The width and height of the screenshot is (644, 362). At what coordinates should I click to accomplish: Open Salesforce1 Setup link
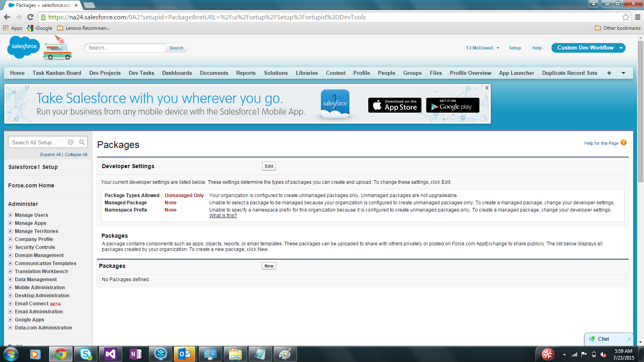33,167
